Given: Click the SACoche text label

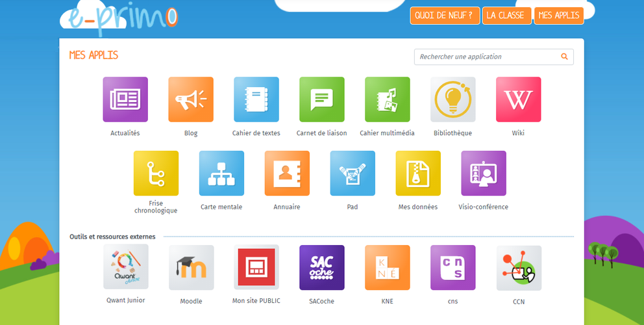Looking at the screenshot, I should (322, 301).
